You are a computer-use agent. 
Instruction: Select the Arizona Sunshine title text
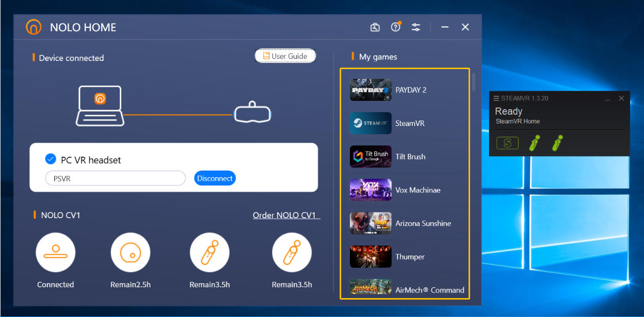(x=423, y=223)
